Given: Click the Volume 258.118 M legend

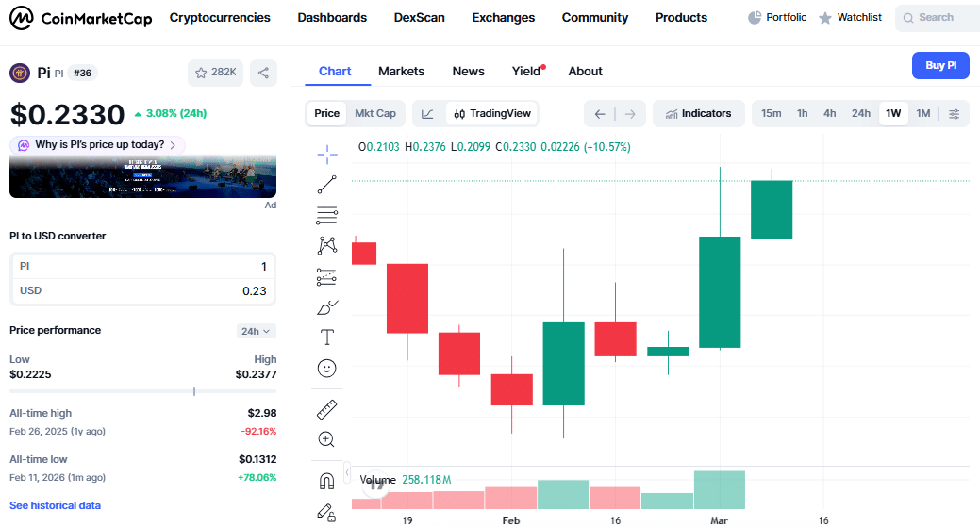Looking at the screenshot, I should click(x=406, y=480).
